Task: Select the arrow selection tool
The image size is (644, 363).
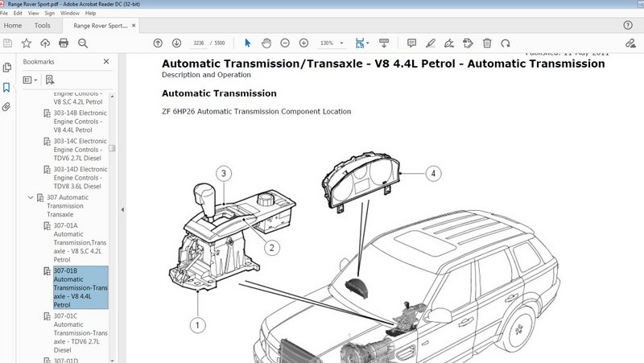Action: tap(247, 43)
